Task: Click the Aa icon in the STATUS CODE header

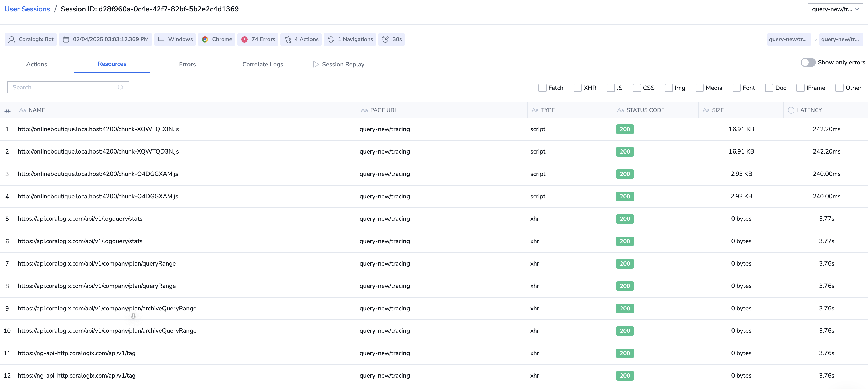Action: [620, 110]
